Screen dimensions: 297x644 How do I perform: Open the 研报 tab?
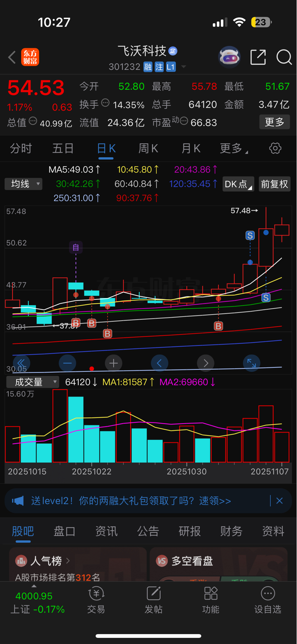pos(190,531)
